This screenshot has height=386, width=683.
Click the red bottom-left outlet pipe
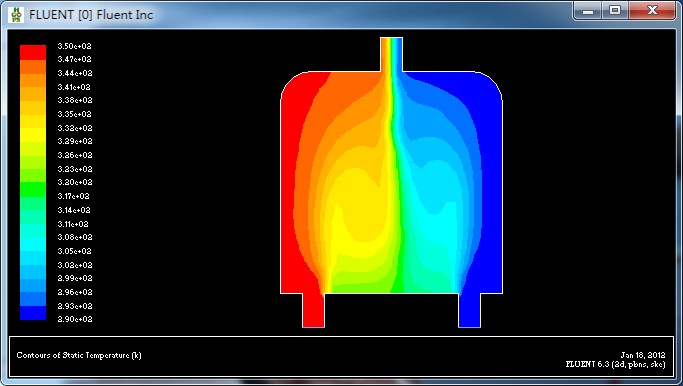point(313,310)
